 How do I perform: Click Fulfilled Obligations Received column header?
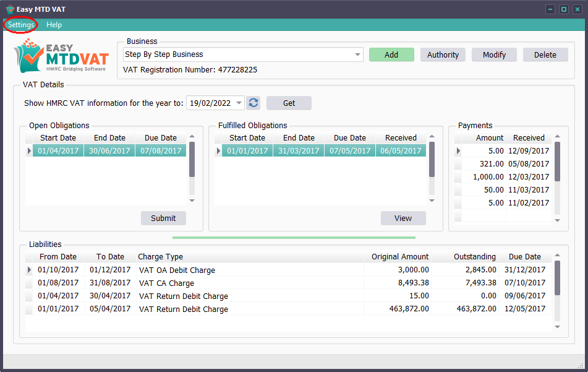[401, 138]
